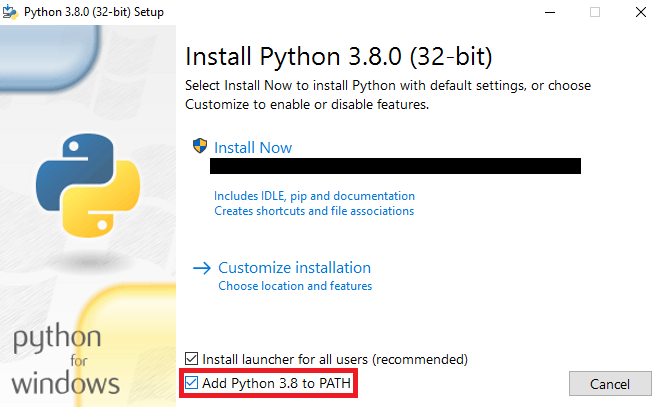Start installation with Install Now
This screenshot has height=407, width=664.
click(253, 147)
